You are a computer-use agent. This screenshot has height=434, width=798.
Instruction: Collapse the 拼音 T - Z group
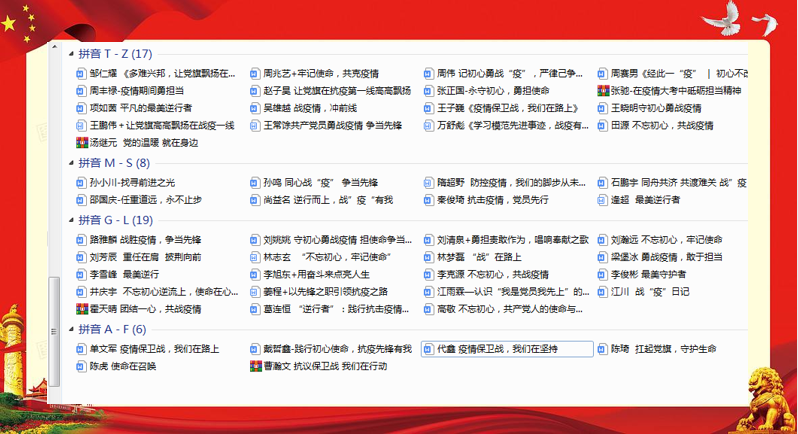point(70,54)
